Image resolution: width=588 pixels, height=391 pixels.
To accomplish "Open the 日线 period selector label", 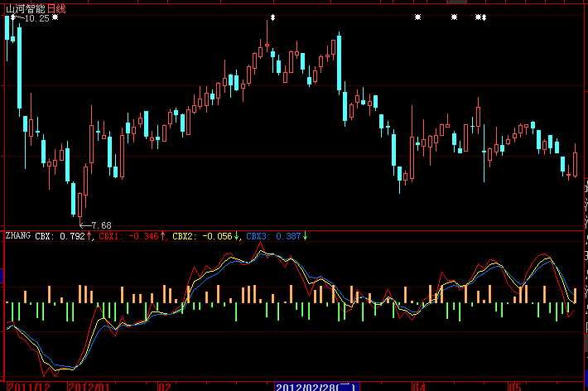I will [55, 7].
